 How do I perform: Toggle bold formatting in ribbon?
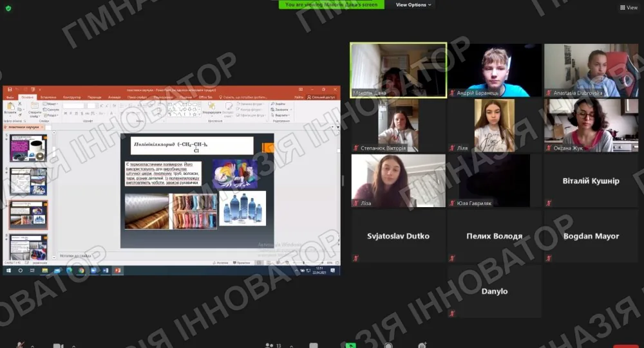(65, 113)
